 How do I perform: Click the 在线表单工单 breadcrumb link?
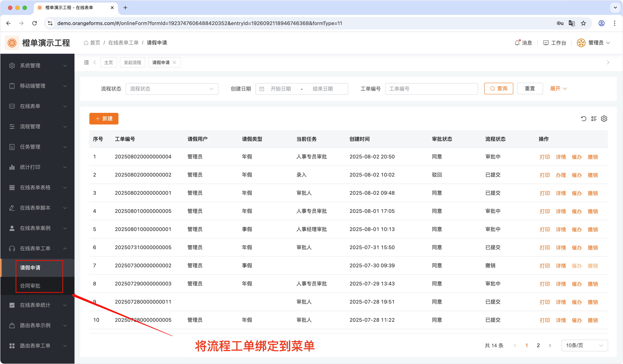(123, 43)
